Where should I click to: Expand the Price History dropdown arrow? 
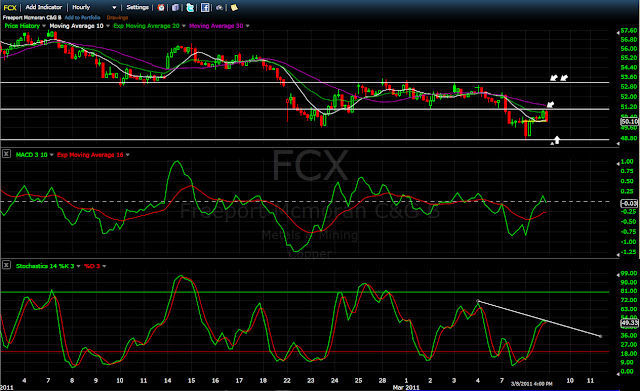point(44,26)
